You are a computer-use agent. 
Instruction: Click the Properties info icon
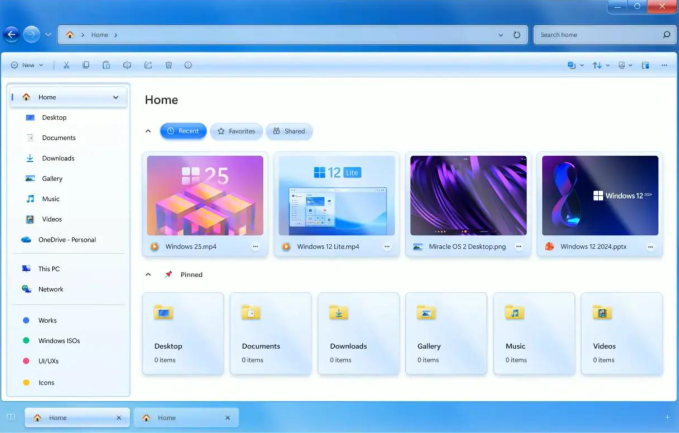tap(188, 65)
